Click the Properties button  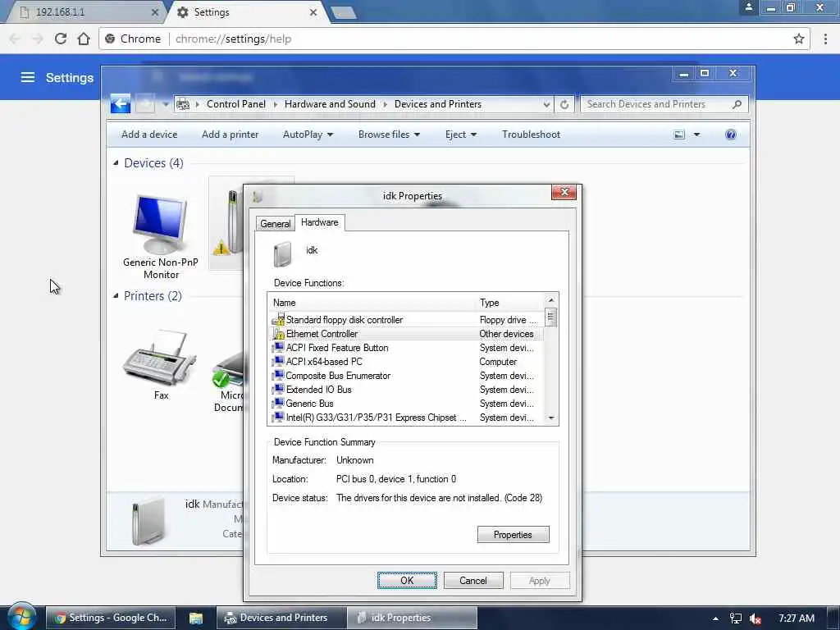coord(513,535)
